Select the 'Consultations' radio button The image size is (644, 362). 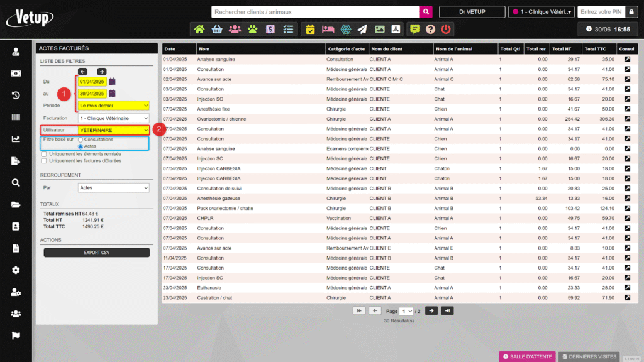tap(80, 139)
